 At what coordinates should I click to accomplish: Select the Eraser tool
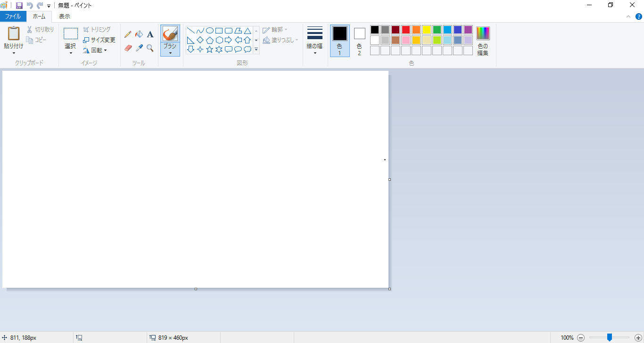tap(128, 48)
